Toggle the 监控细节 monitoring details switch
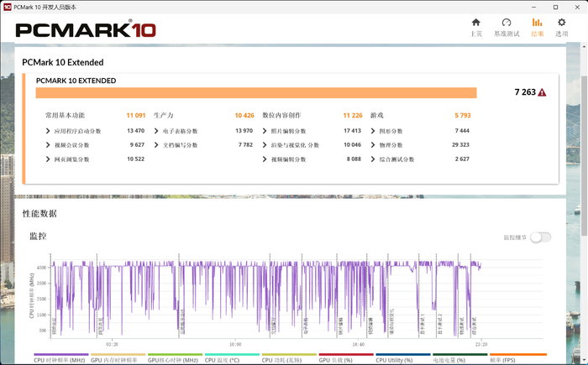The width and height of the screenshot is (588, 365). [x=540, y=237]
